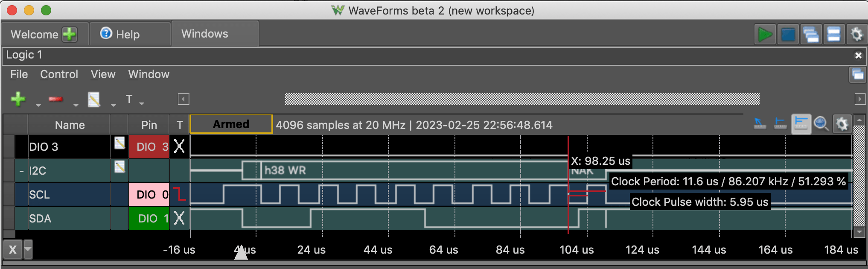Toggle the vertical quick measure ruler icon

click(x=801, y=124)
